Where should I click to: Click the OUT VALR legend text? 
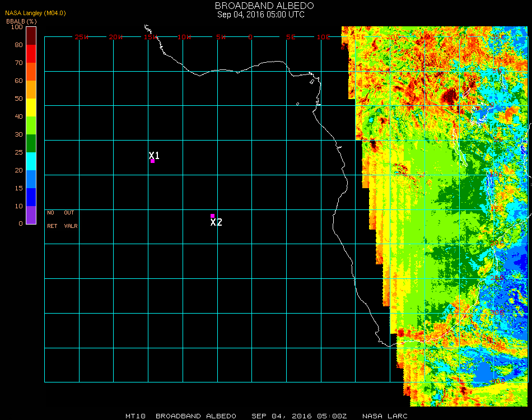pyautogui.click(x=71, y=220)
